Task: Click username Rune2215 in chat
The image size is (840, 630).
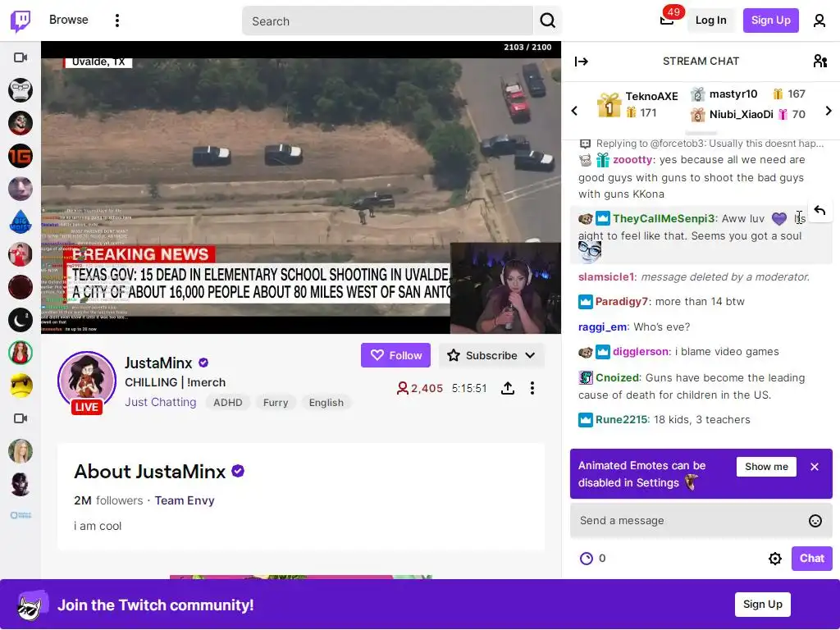Action: coord(622,419)
